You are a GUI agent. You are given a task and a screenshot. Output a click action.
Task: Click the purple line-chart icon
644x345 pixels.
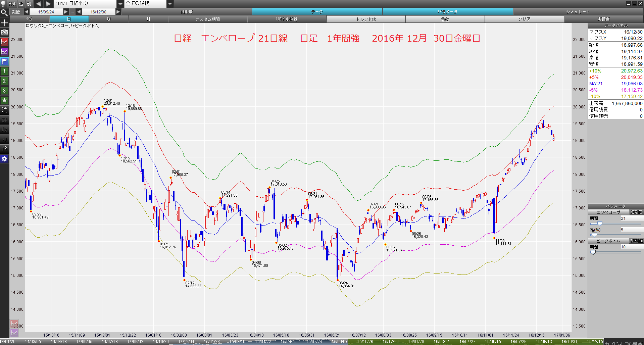pyautogui.click(x=4, y=52)
